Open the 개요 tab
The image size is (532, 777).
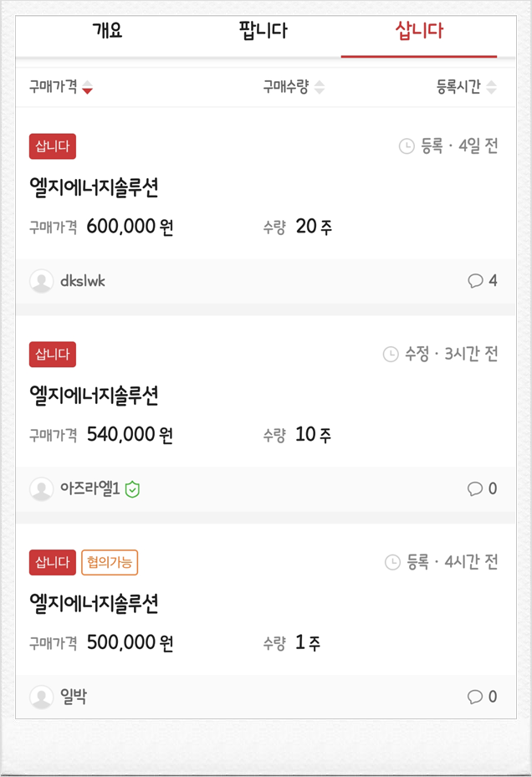pos(107,31)
